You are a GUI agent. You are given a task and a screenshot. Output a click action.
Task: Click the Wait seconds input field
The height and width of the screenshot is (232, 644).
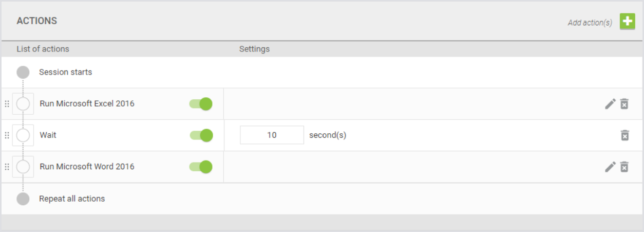coord(272,135)
